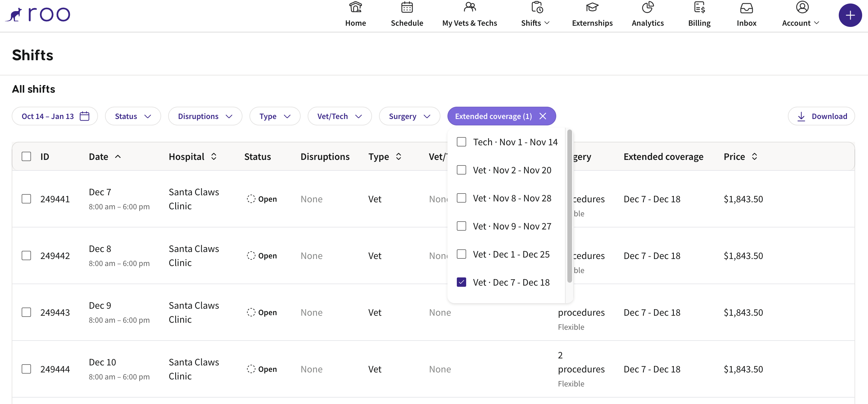The height and width of the screenshot is (404, 868).
Task: Open the Home nav icon
Action: [355, 7]
